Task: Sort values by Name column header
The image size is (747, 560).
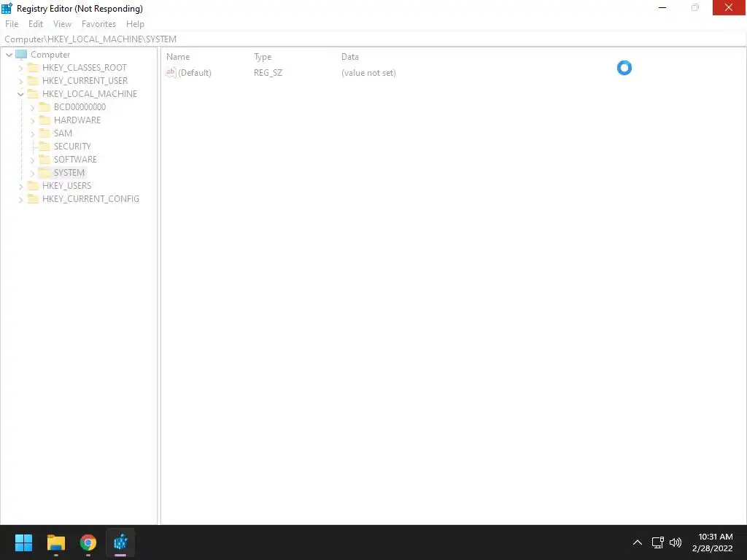Action: 178,57
